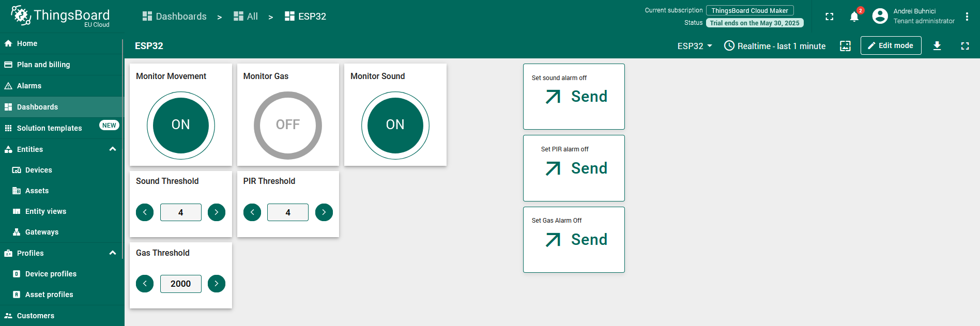
Task: Click the dashboard image update icon
Action: [x=845, y=46]
